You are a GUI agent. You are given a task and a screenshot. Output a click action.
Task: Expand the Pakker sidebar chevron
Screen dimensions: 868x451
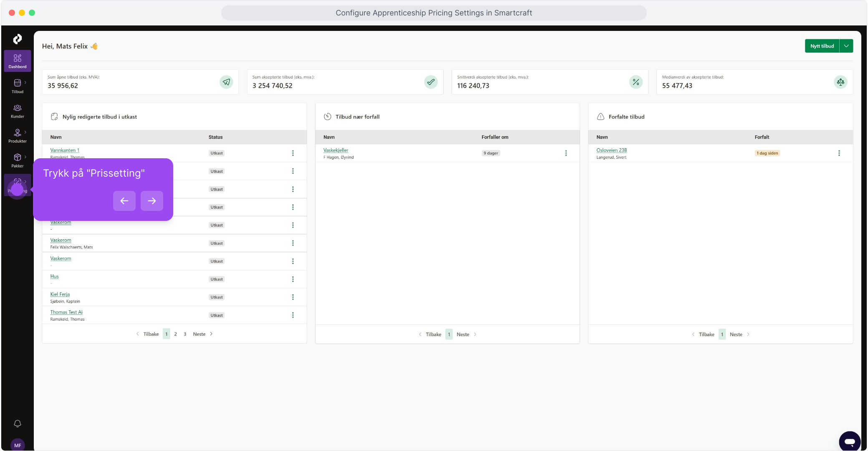25,157
